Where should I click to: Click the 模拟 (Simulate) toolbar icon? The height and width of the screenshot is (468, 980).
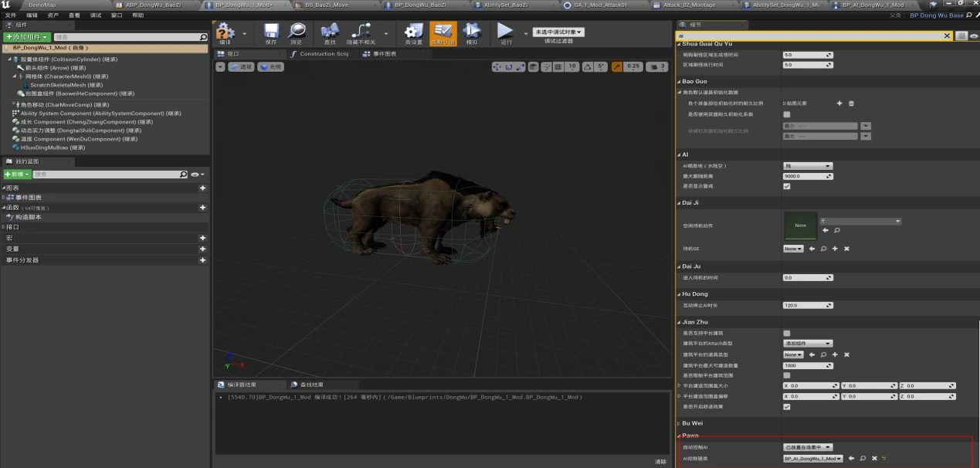[x=471, y=32]
